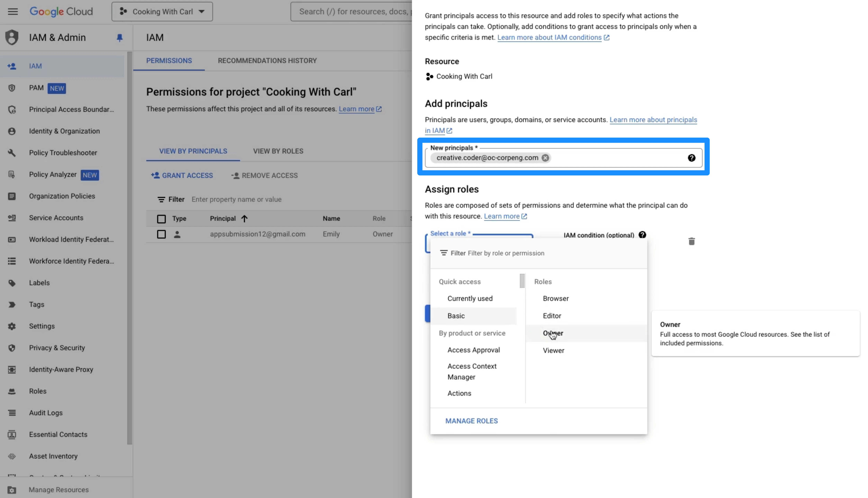Click the help icon beside New principals field
The width and height of the screenshot is (868, 498).
click(692, 158)
